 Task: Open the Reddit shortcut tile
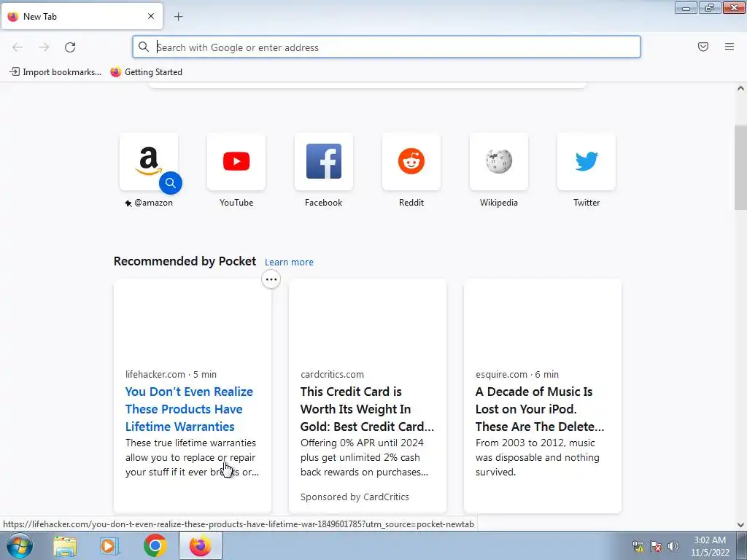coord(411,162)
